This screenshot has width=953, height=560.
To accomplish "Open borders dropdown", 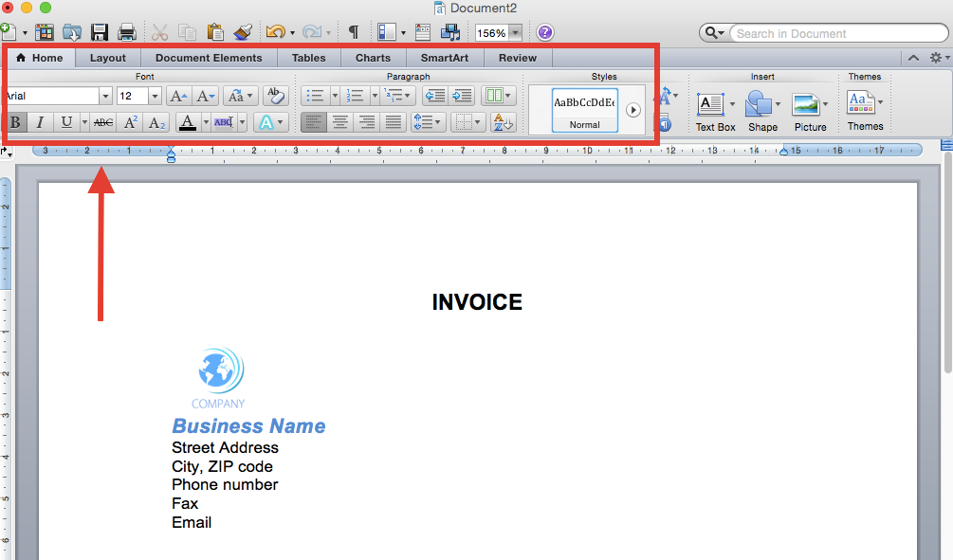I will tap(477, 122).
